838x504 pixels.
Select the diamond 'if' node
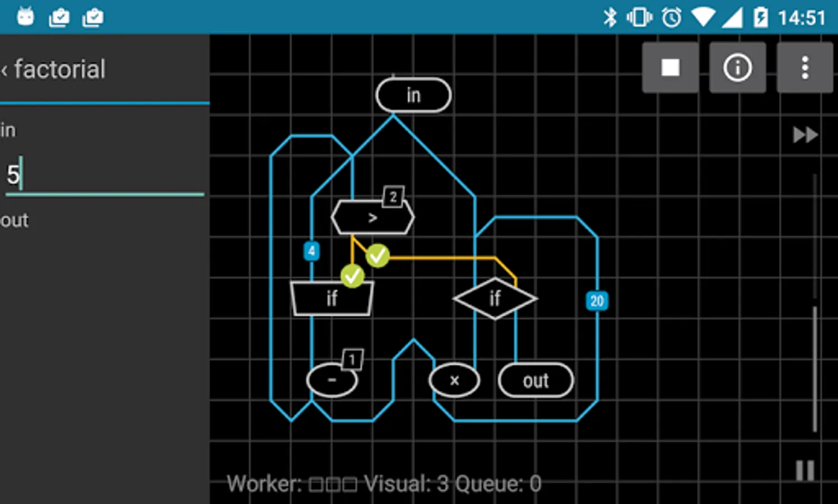click(495, 298)
